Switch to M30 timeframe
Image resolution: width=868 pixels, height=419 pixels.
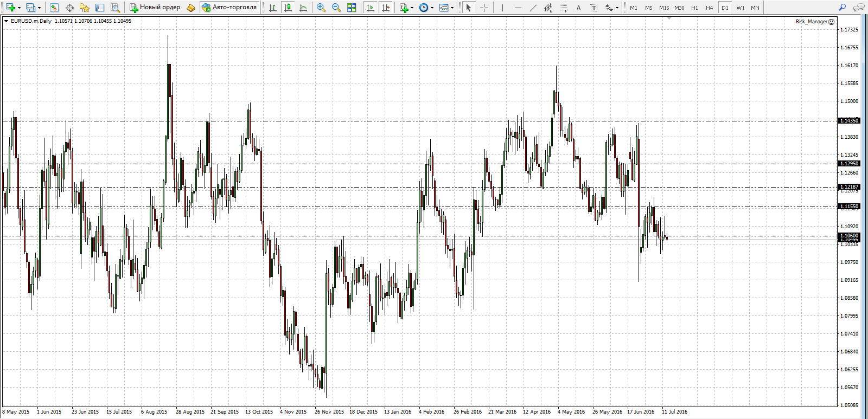679,8
